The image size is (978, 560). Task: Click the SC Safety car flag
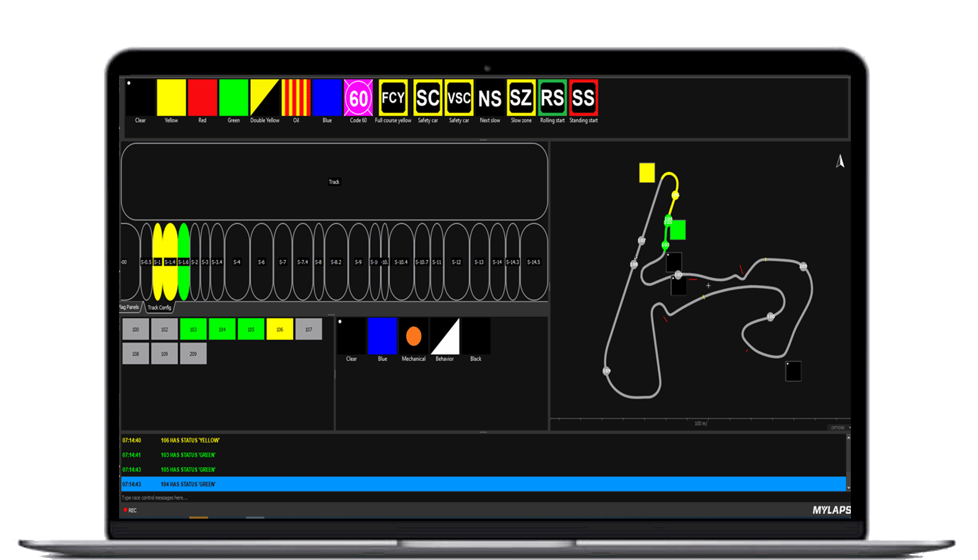coord(428,98)
